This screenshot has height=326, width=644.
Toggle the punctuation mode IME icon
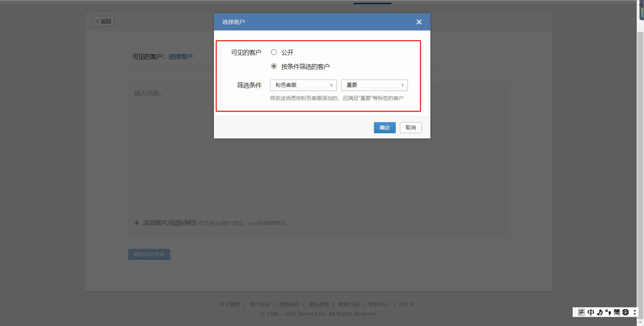pos(608,312)
